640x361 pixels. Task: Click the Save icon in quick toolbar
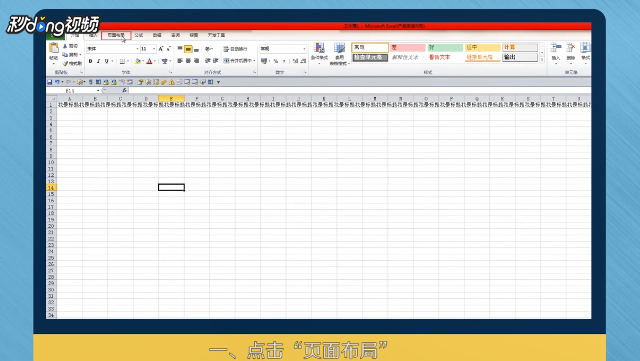[50, 82]
